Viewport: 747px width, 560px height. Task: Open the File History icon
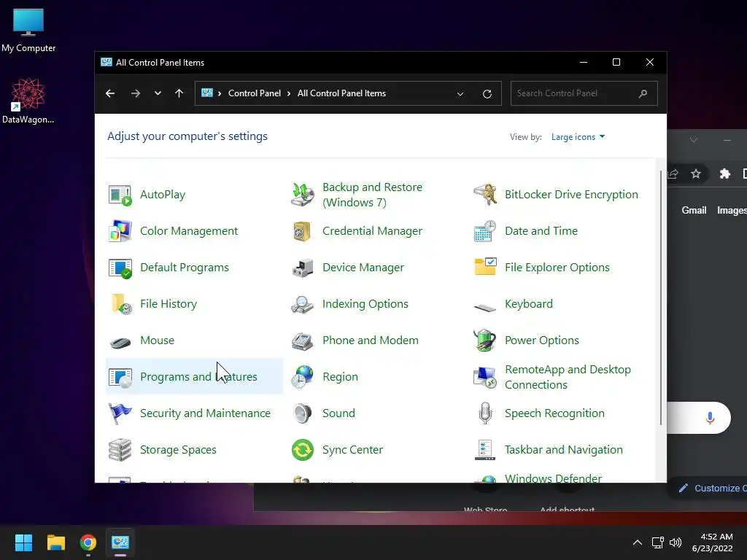tap(121, 304)
